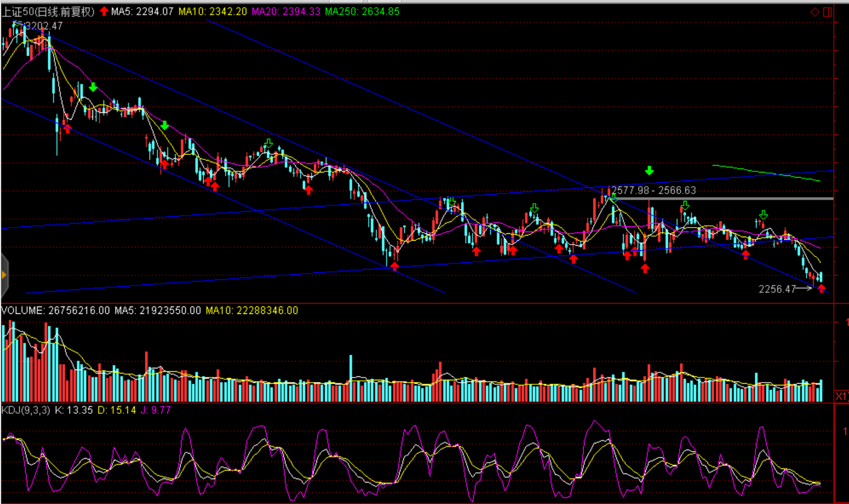Viewport: 849px width, 504px height.
Task: Click red arrow marker at the 2256.47 low
Action: coord(821,288)
